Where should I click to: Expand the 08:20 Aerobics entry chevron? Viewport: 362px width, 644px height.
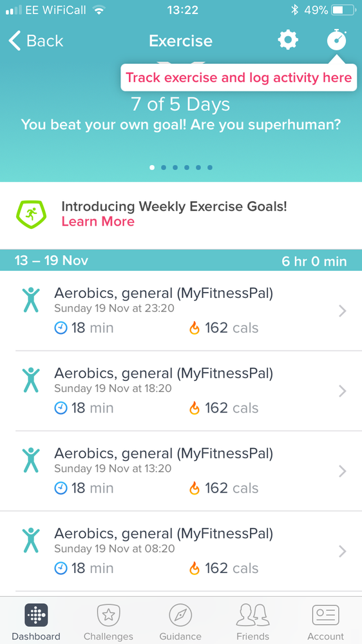(343, 551)
